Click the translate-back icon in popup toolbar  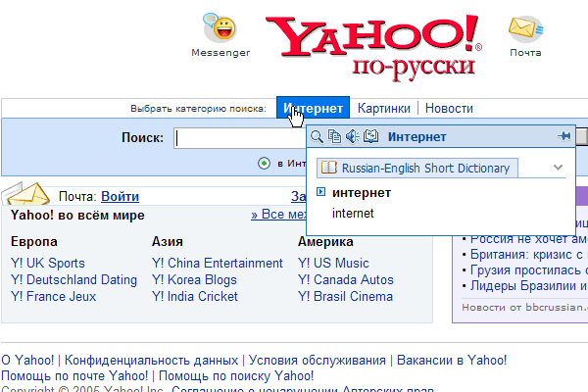(x=370, y=136)
